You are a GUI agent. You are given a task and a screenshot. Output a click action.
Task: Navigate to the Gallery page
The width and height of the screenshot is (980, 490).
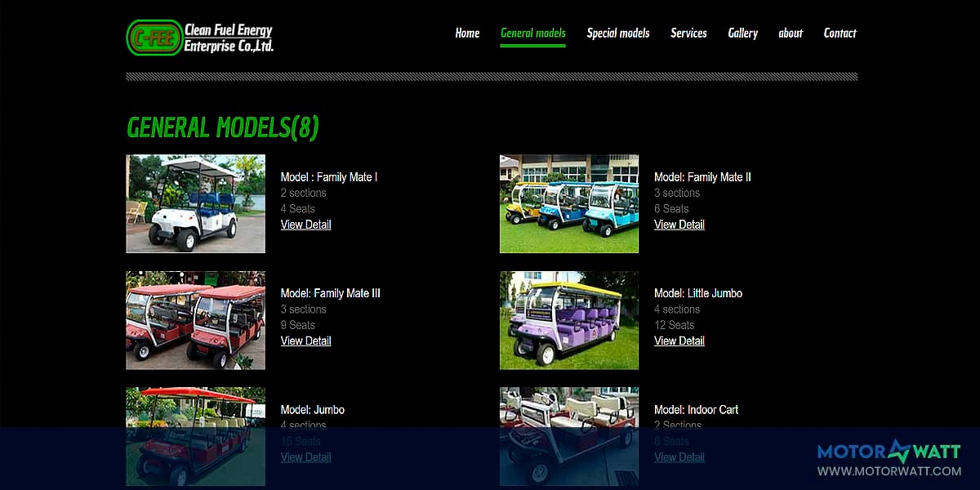pyautogui.click(x=742, y=33)
